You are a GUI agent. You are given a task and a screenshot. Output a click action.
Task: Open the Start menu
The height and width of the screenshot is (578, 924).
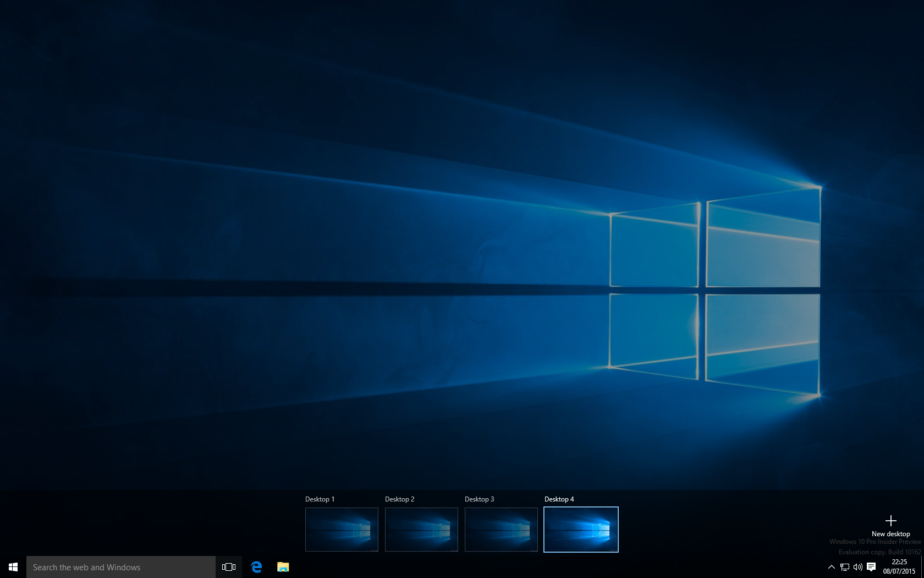(13, 567)
